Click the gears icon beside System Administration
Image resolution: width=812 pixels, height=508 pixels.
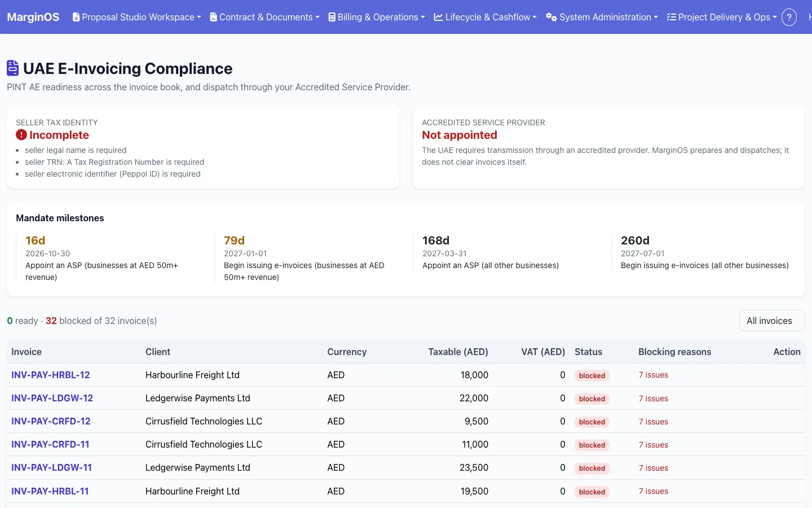tap(551, 17)
